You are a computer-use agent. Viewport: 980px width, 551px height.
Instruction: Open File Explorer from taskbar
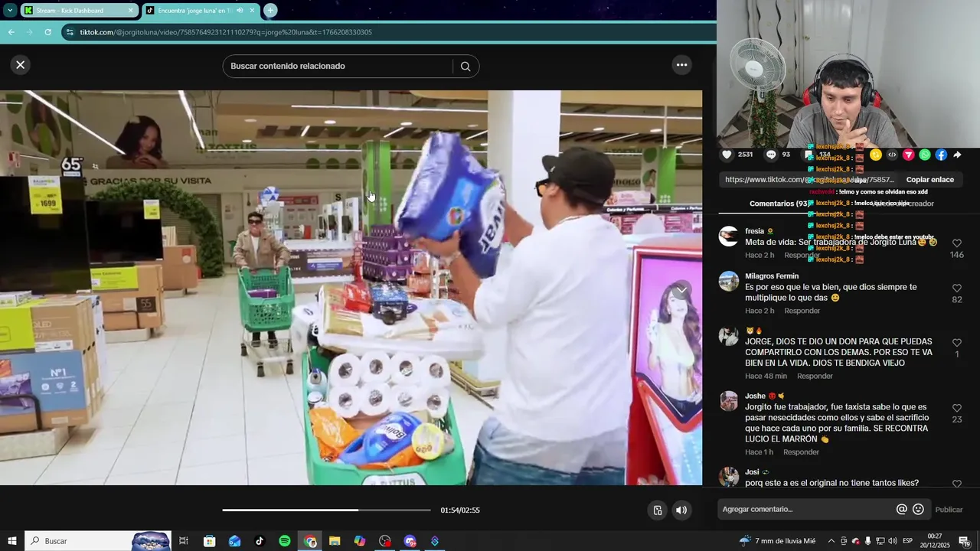[x=335, y=541]
